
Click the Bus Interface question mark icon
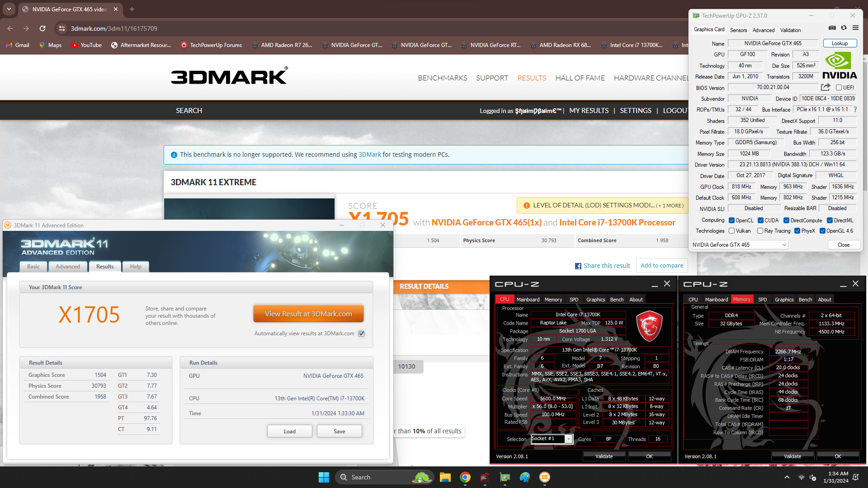click(855, 109)
